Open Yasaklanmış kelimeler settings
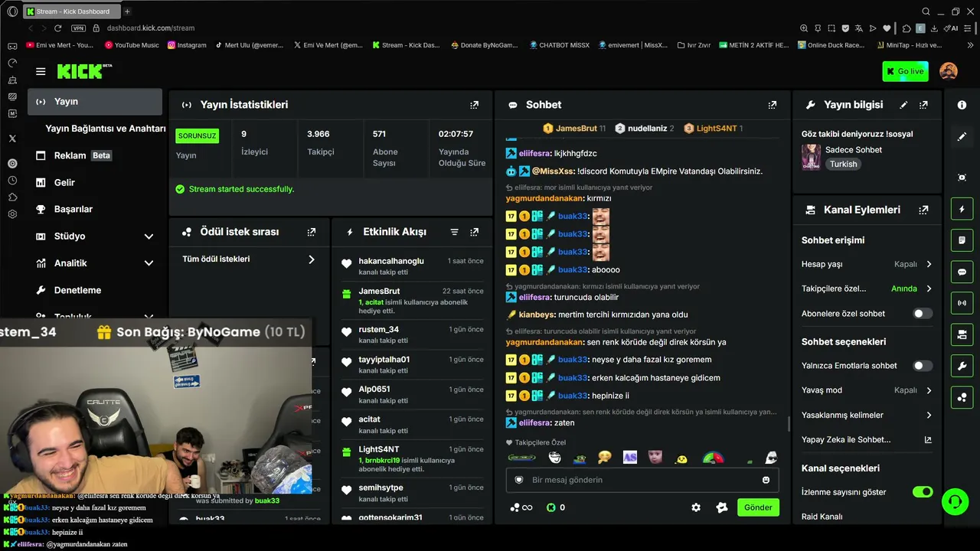The width and height of the screenshot is (980, 551). [x=867, y=415]
